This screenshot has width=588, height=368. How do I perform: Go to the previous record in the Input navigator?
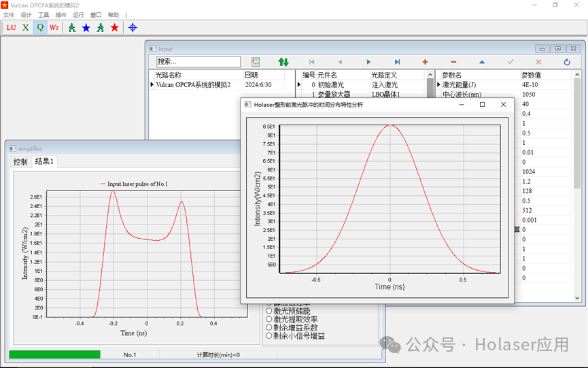tap(340, 62)
